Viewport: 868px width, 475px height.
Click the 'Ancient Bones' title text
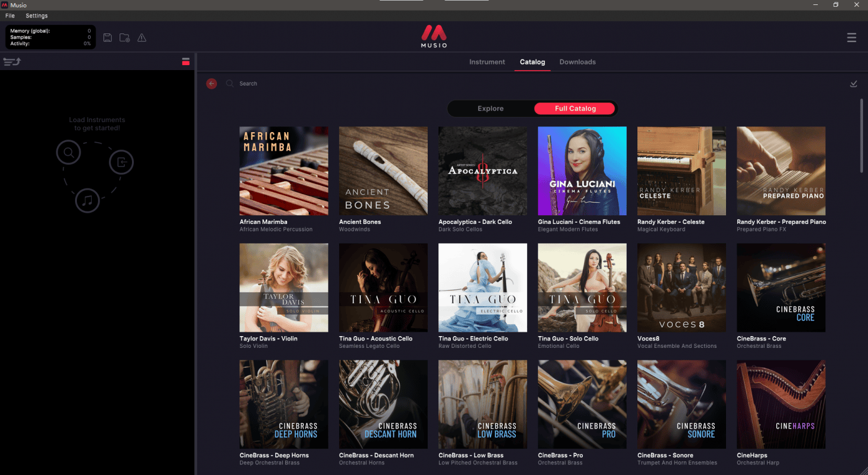click(x=360, y=222)
